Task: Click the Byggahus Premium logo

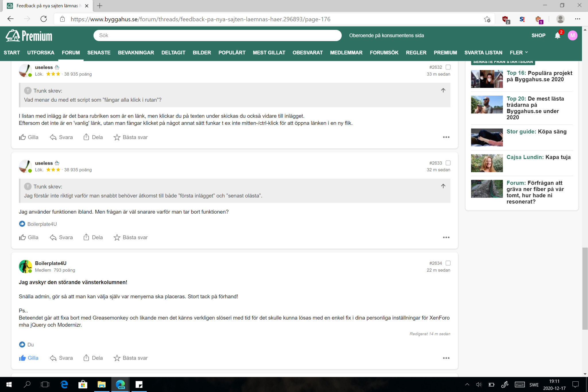Action: (x=29, y=36)
